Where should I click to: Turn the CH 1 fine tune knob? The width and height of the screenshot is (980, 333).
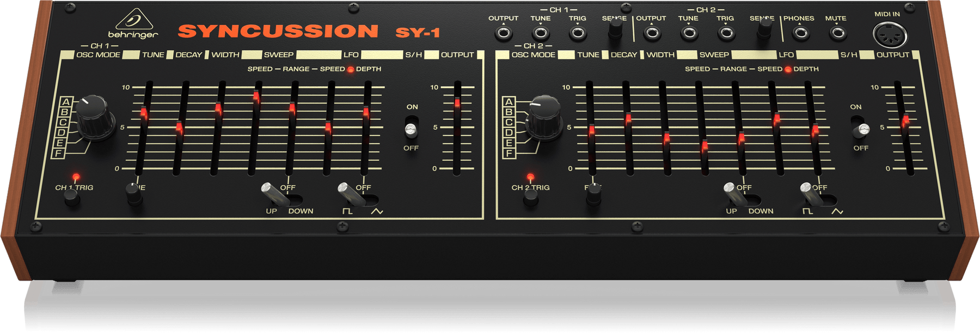[x=134, y=193]
